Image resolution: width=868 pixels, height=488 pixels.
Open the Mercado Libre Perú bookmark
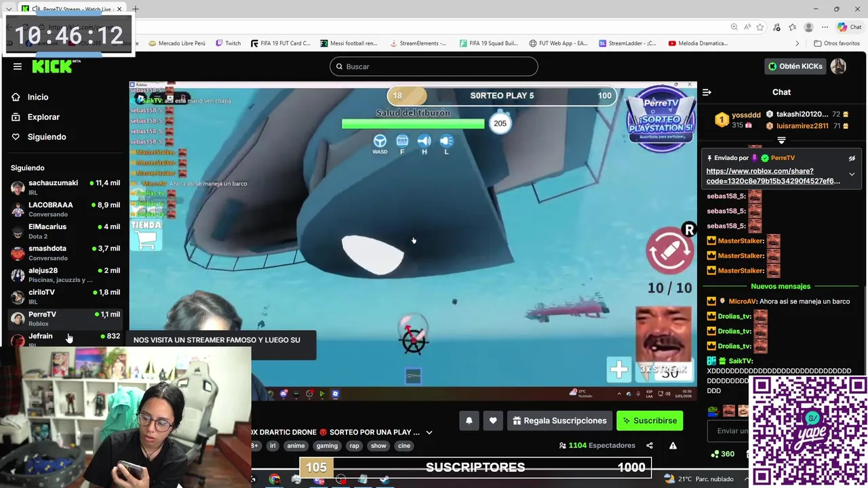[x=176, y=43]
